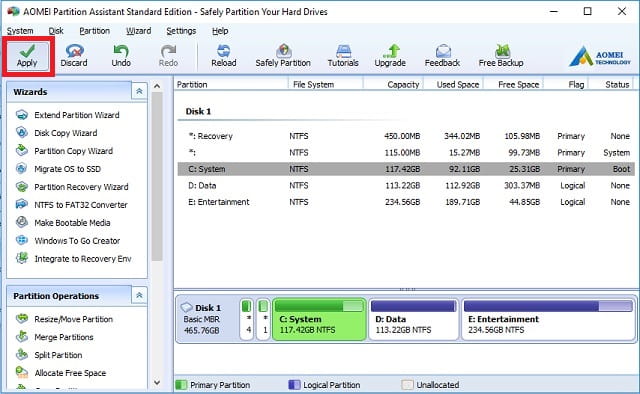The height and width of the screenshot is (394, 640).
Task: Select the *: Recovery partition row
Action: [406, 136]
